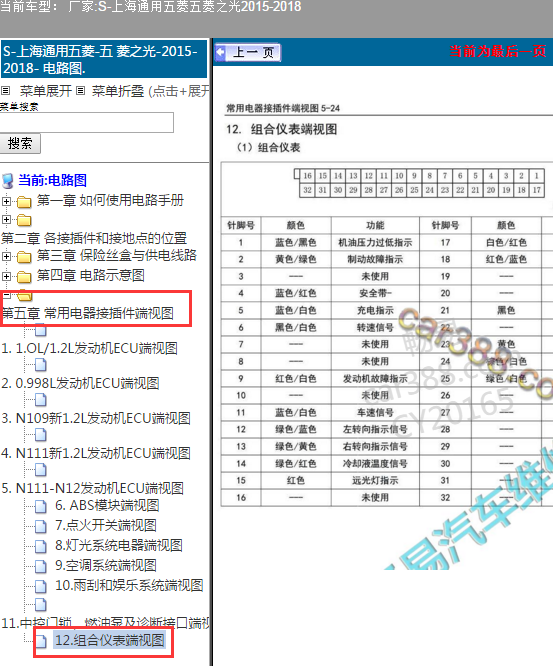Expand the 第四章 电路示意图 node
This screenshot has height=666, width=553.
click(6, 276)
